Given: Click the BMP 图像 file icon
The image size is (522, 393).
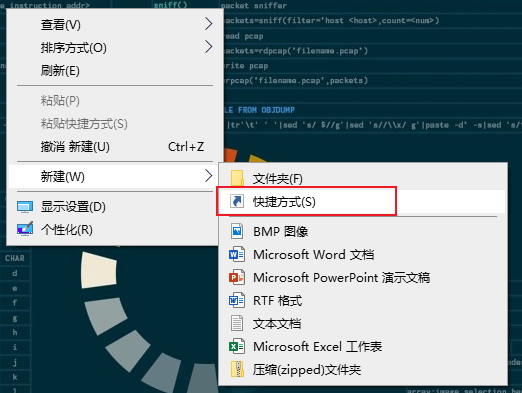Looking at the screenshot, I should pos(237,231).
